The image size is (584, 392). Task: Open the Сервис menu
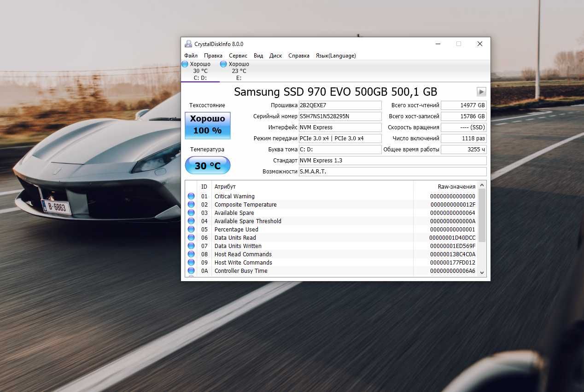pos(238,56)
